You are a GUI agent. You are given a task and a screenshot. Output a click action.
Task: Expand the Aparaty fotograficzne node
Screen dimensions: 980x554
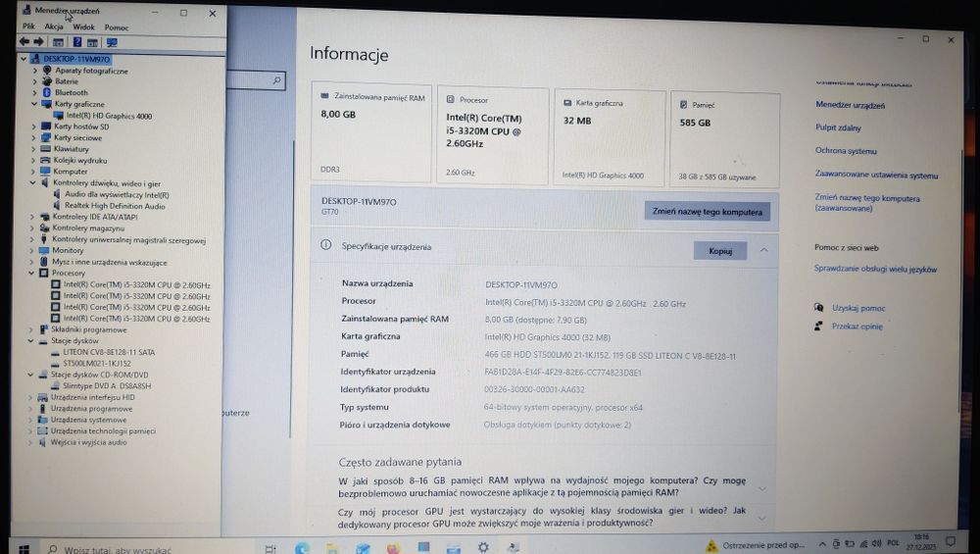(35, 71)
